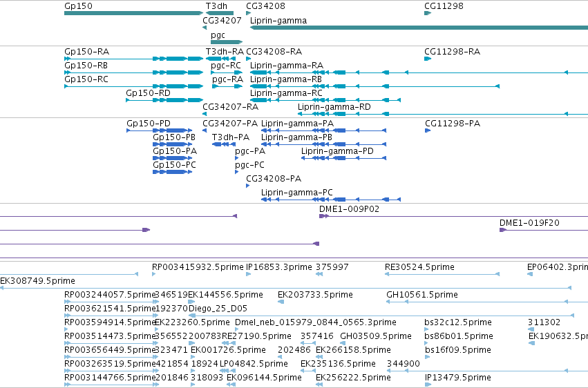Image resolution: width=588 pixels, height=388 pixels.
Task: Click EST IP16853.3prime
Action: [279, 267]
